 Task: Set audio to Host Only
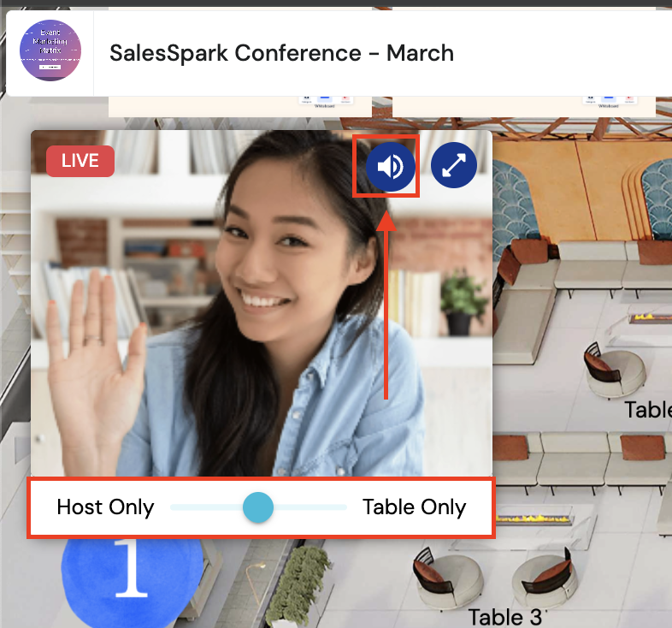[105, 507]
